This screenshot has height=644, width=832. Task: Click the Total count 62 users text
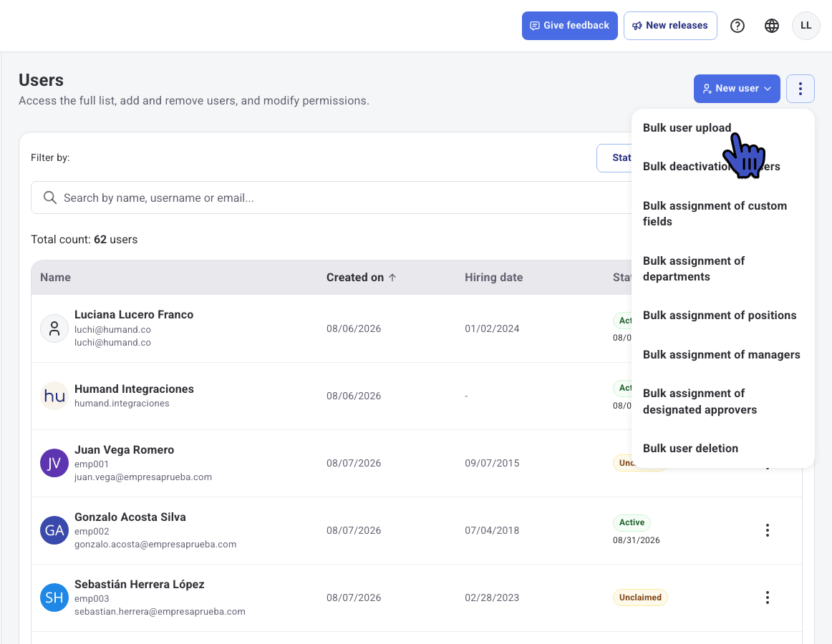(x=84, y=240)
